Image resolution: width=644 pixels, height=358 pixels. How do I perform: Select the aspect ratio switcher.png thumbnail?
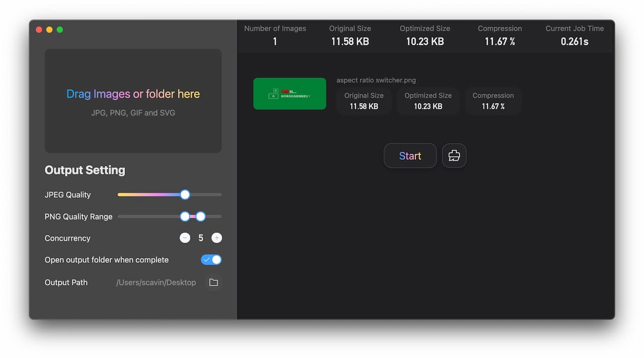click(289, 94)
